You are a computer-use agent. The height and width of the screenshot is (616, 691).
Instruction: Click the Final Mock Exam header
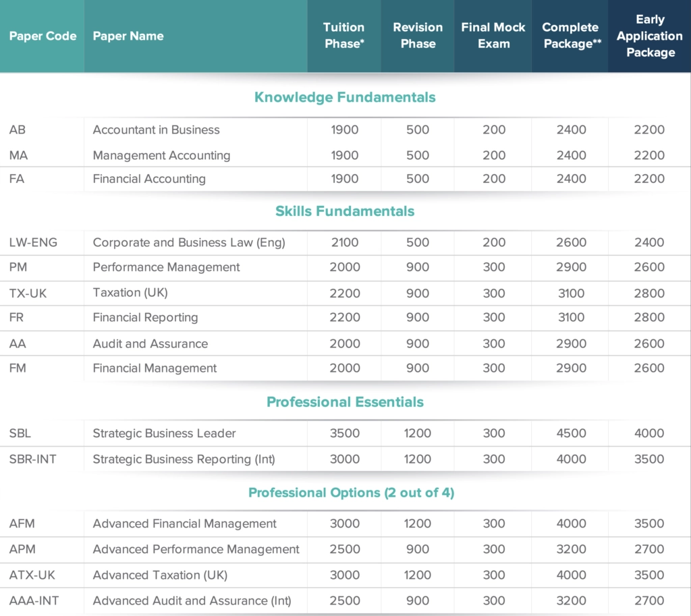[x=493, y=36]
